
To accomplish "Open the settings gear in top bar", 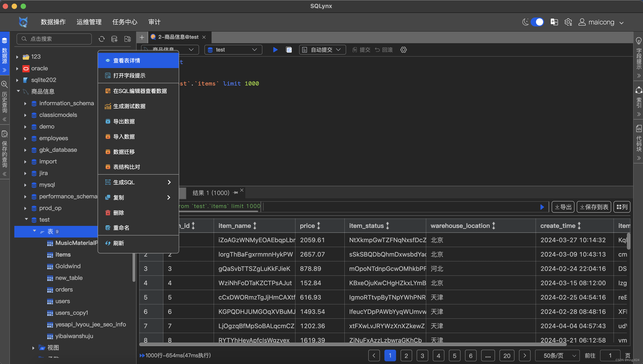I will [568, 22].
